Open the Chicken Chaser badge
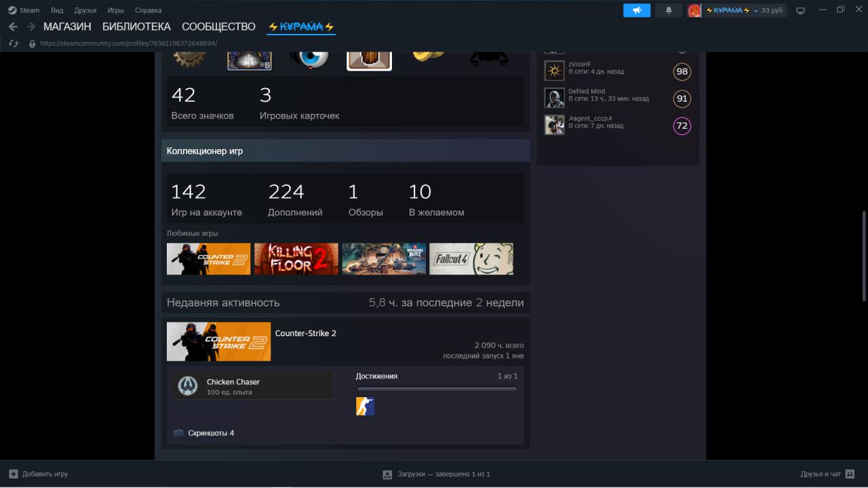The width and height of the screenshot is (868, 488). [253, 386]
